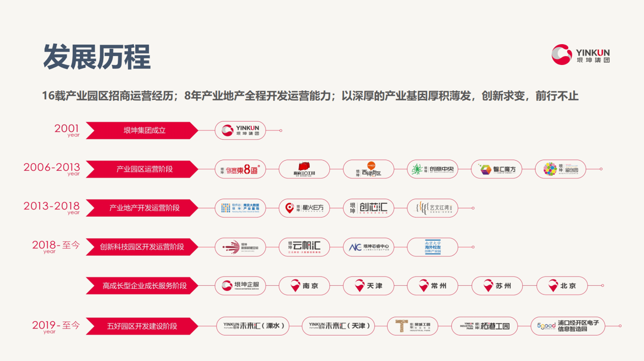
Task: Select the 南京 city pin badge
Action: [304, 286]
